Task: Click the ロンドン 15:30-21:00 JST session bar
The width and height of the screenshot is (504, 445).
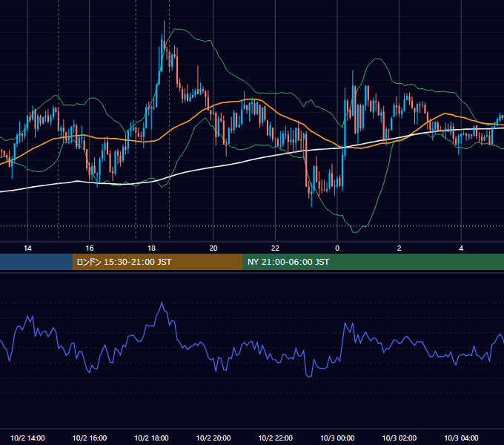Action: [157, 262]
